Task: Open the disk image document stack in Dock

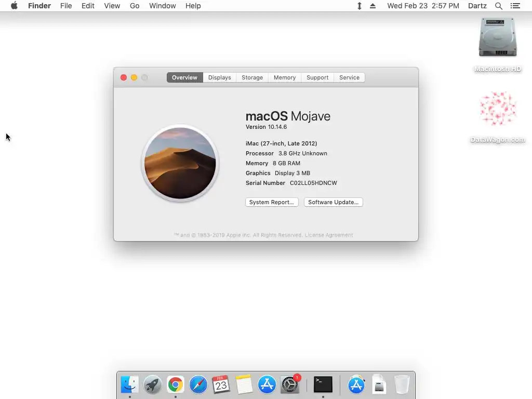Action: tap(379, 384)
